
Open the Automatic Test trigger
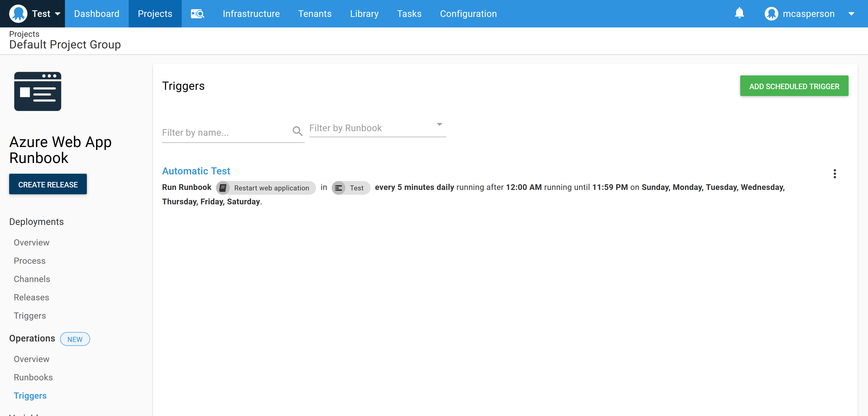pyautogui.click(x=196, y=171)
